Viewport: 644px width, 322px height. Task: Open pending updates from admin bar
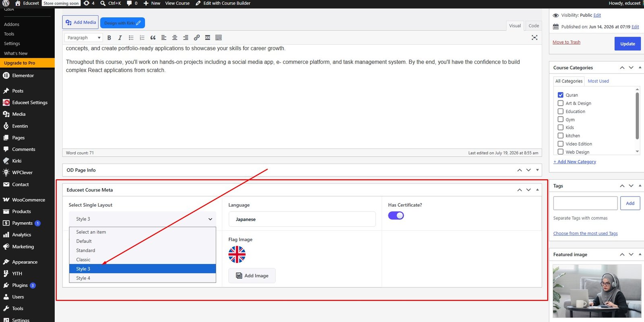tap(89, 3)
